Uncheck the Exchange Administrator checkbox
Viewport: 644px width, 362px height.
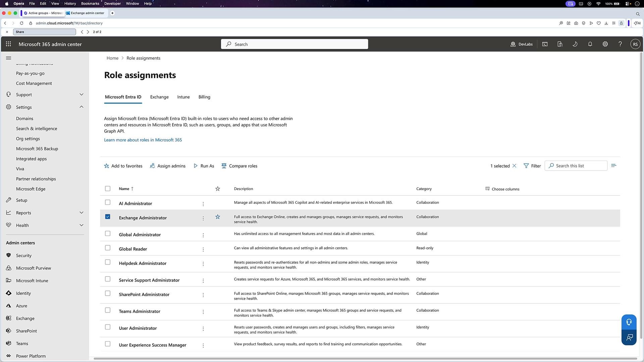[x=108, y=217]
